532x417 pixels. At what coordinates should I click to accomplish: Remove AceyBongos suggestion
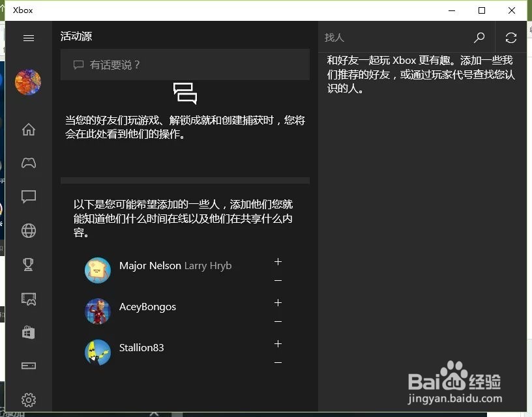click(278, 321)
